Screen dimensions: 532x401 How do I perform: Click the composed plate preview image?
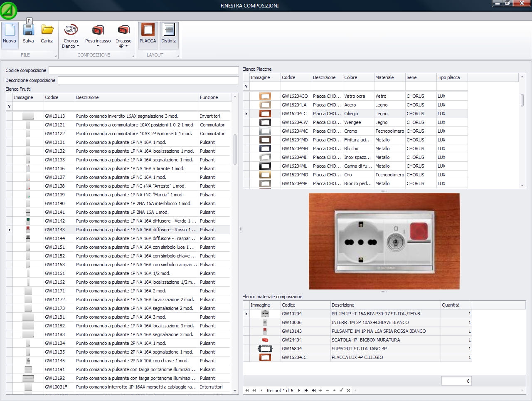384,241
